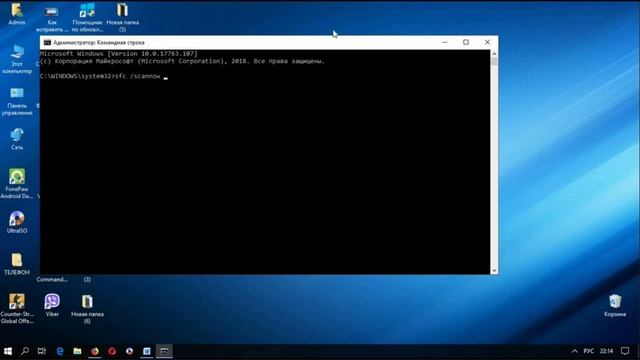Select the Command Prompt taskbar button
This screenshot has width=640, height=360.
(x=164, y=351)
